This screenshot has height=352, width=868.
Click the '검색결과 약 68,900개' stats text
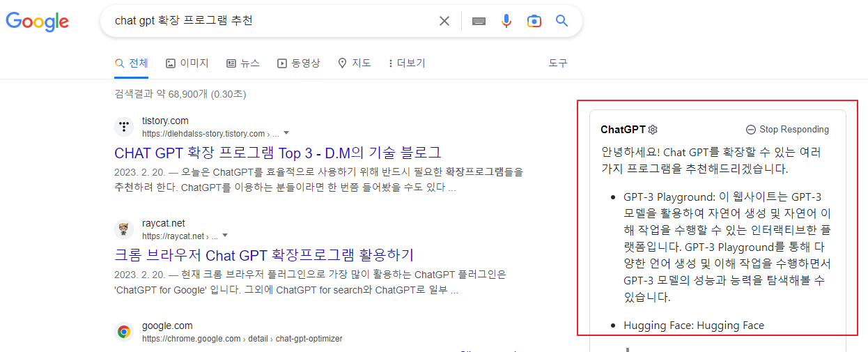180,93
